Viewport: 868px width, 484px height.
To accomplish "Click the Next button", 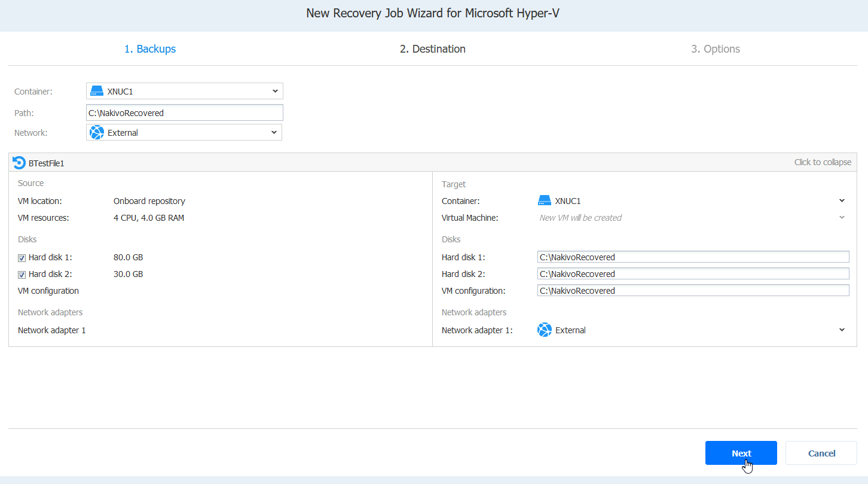I will (x=741, y=453).
